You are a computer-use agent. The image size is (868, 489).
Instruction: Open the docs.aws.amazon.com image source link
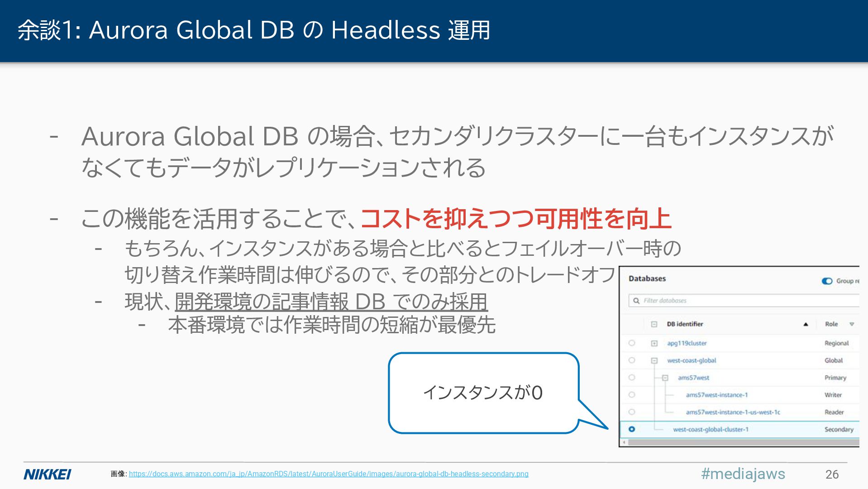[x=329, y=474]
